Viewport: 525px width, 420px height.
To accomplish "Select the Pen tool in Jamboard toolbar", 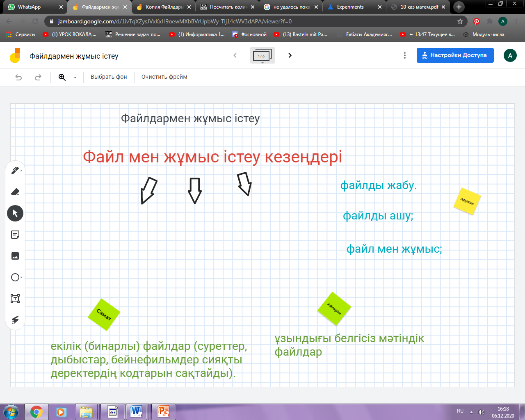I will pos(15,171).
